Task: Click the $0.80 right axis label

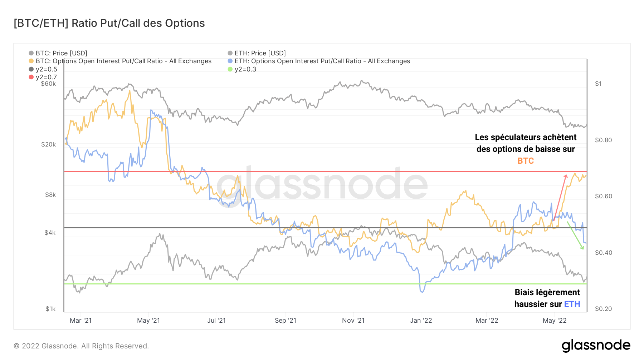Action: [603, 140]
